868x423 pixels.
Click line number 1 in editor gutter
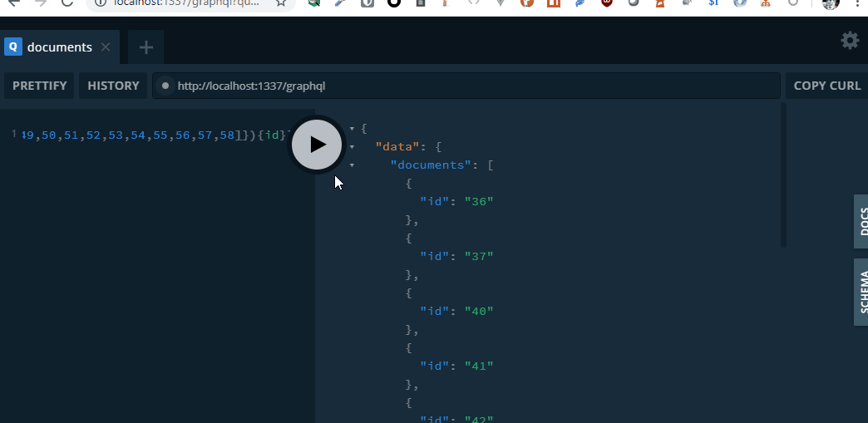tap(14, 134)
